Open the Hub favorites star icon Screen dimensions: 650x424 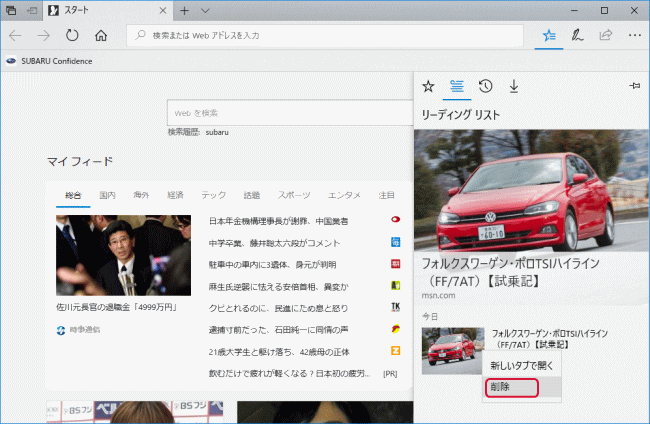click(x=549, y=36)
